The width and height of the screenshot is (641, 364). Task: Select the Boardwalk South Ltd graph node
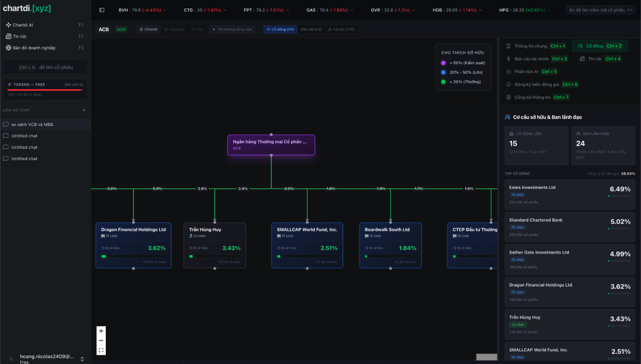tap(390, 246)
